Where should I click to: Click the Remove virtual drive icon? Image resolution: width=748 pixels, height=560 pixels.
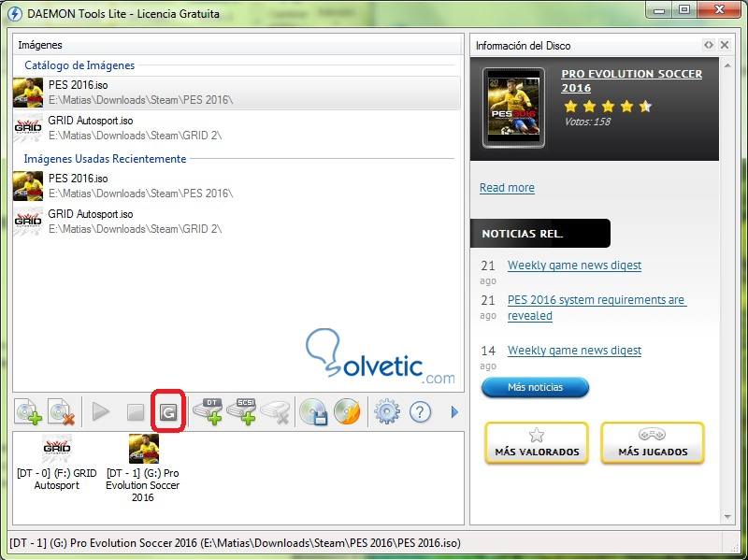tap(275, 411)
